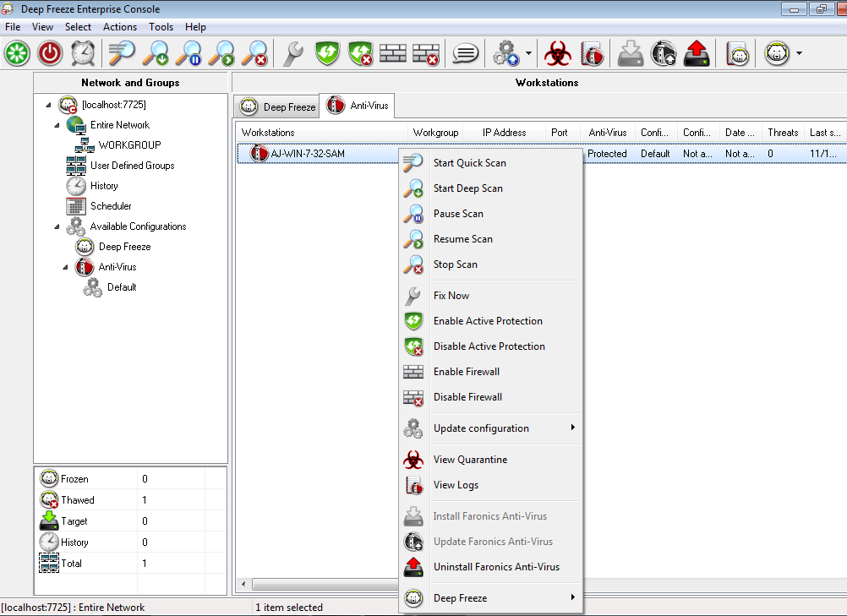The image size is (847, 616).
Task: Open the View menu
Action: (x=42, y=27)
